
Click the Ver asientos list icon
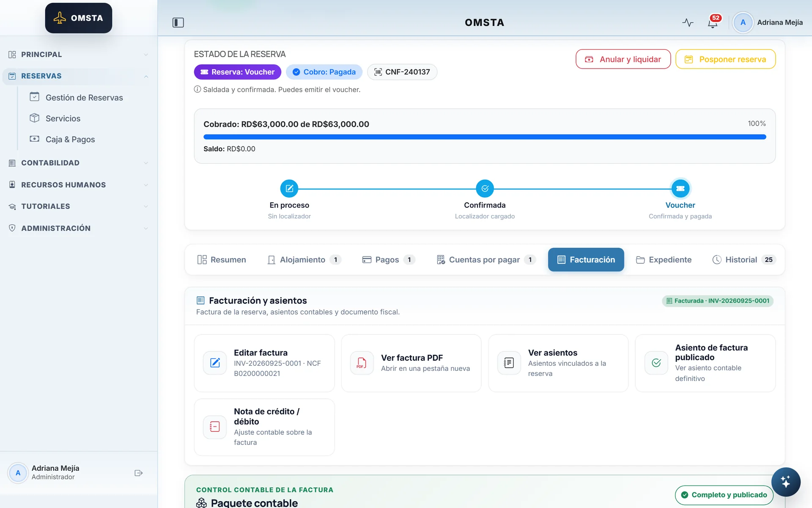coord(509,363)
